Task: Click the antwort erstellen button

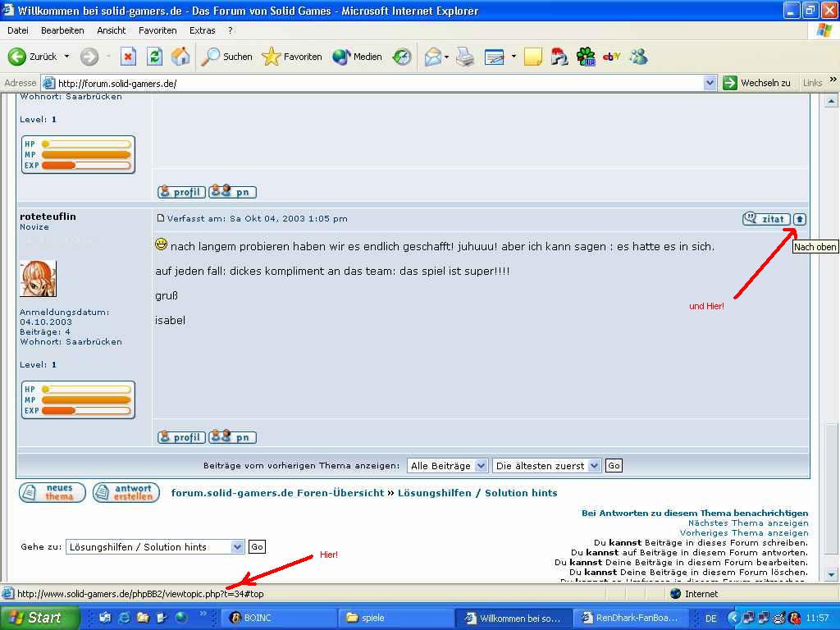Action: tap(126, 492)
